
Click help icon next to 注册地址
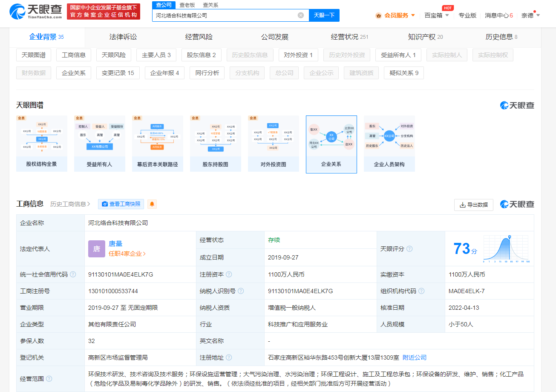tap(229, 357)
